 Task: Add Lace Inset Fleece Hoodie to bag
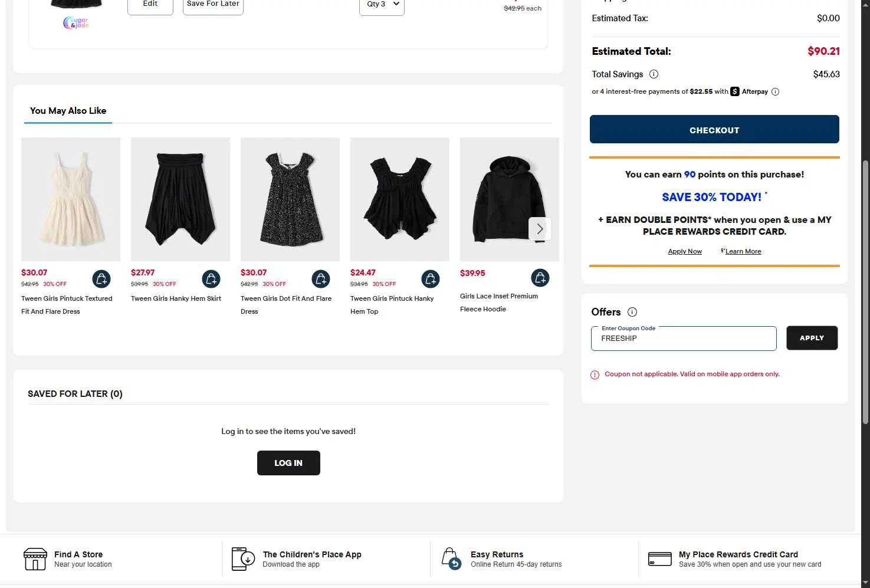tap(540, 278)
